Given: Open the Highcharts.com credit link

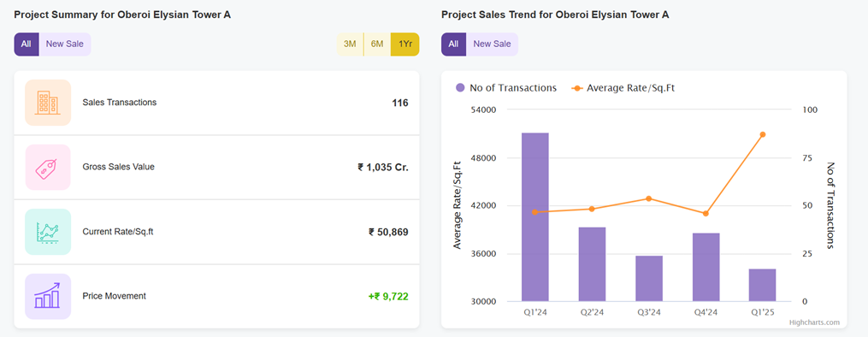Looking at the screenshot, I should tap(814, 322).
